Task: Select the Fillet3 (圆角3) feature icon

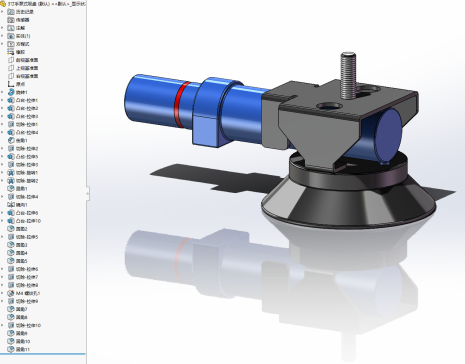Action: tap(11, 245)
